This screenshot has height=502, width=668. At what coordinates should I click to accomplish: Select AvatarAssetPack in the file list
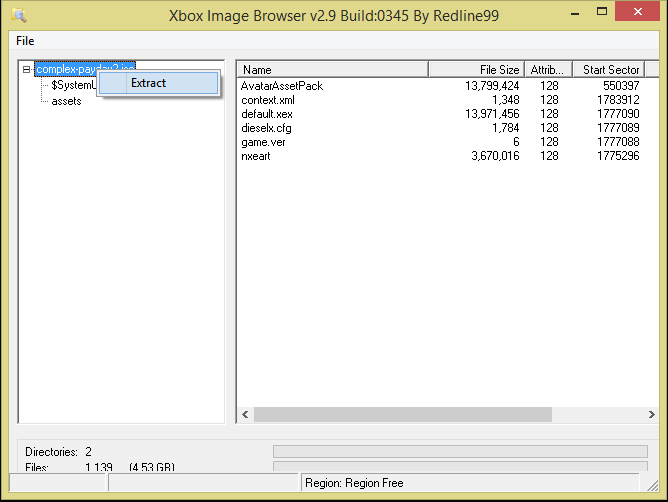(x=282, y=86)
